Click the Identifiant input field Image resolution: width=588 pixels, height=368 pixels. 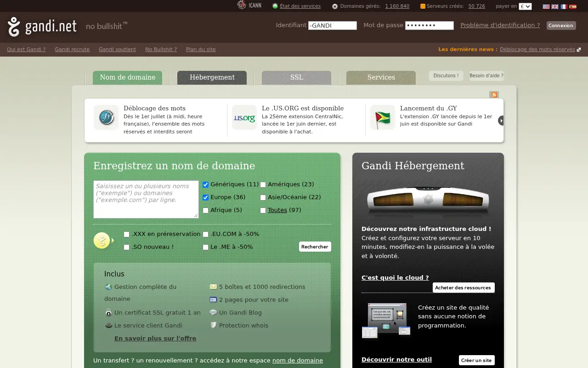(x=333, y=26)
